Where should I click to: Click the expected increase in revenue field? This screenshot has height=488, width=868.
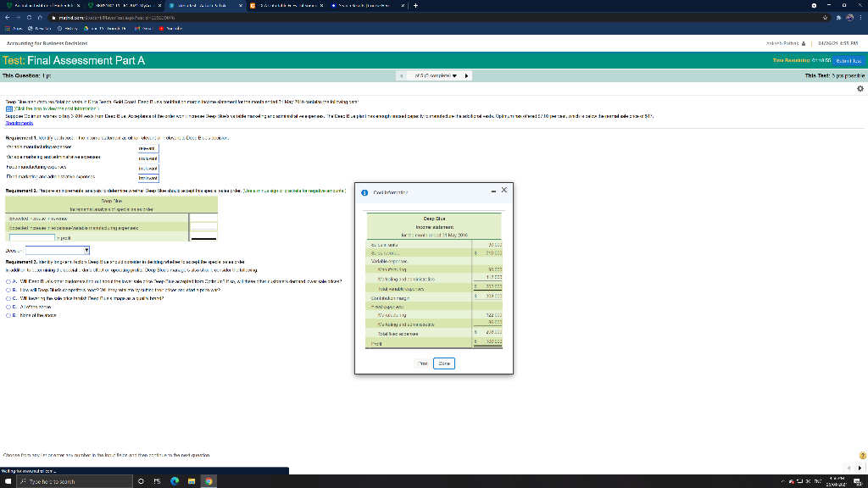pyautogui.click(x=203, y=218)
